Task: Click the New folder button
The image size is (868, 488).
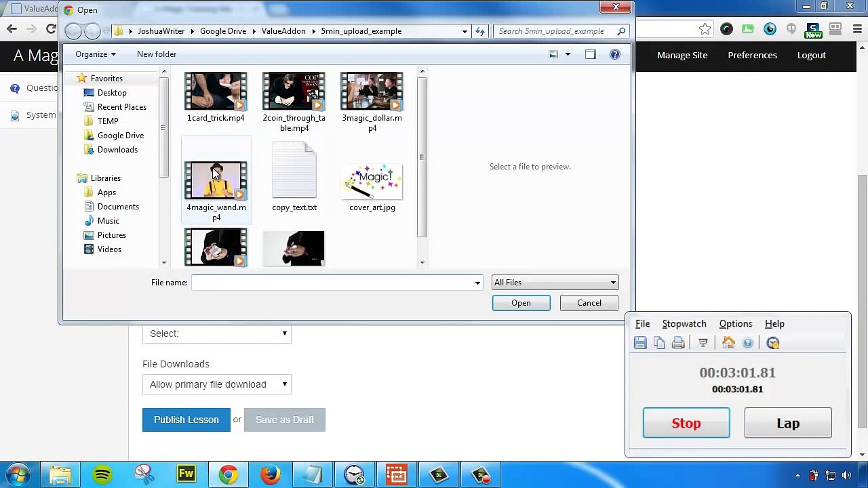Action: coord(157,54)
